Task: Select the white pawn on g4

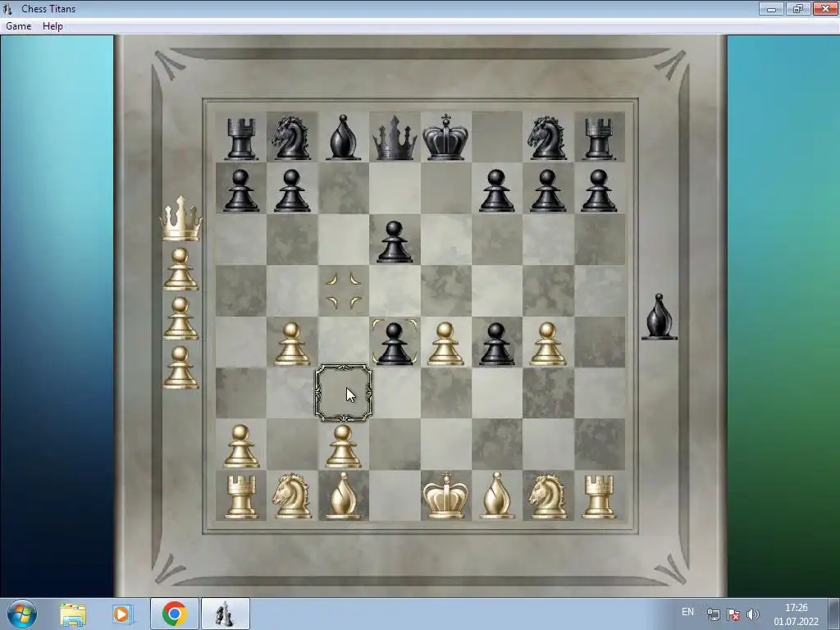Action: (x=547, y=344)
